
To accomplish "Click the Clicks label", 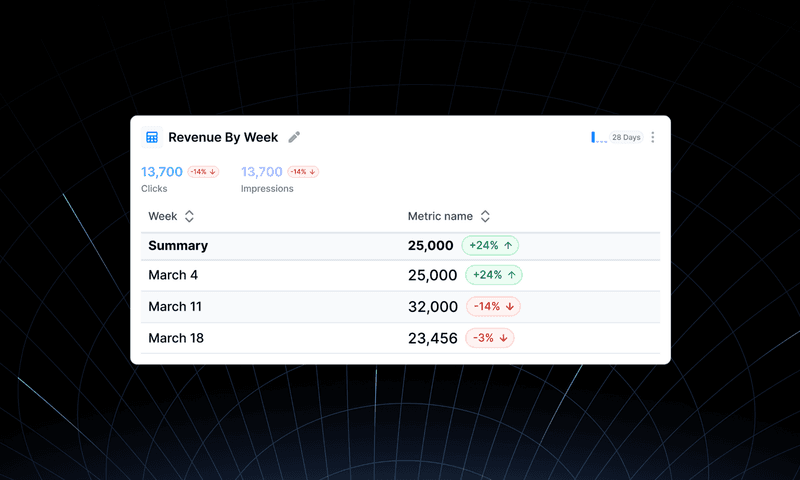I will tap(154, 189).
